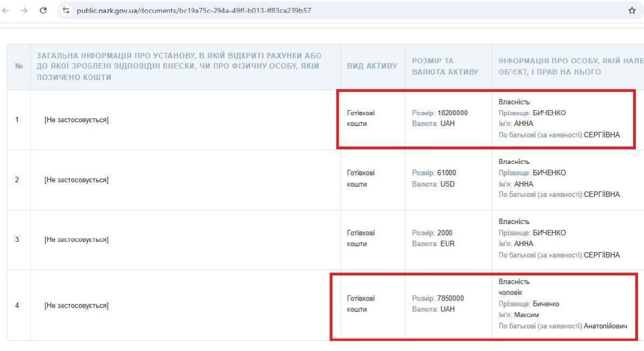Click the № column header
The width and height of the screenshot is (644, 351).
pyautogui.click(x=19, y=67)
